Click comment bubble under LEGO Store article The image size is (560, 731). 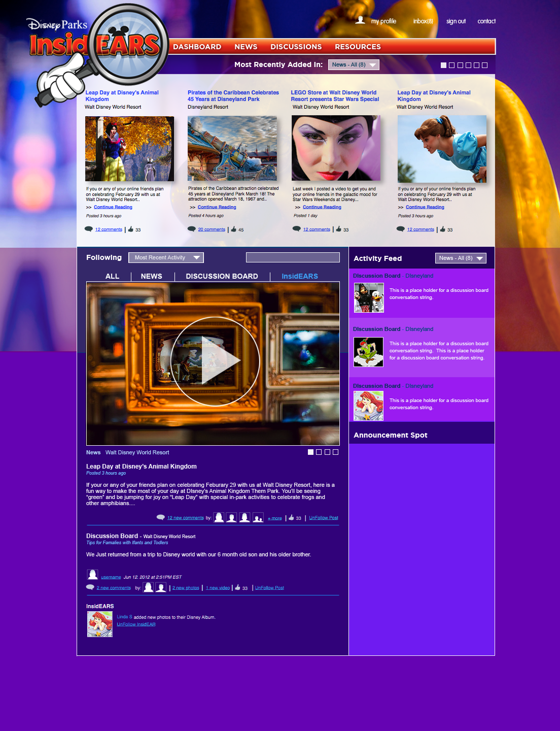[297, 228]
